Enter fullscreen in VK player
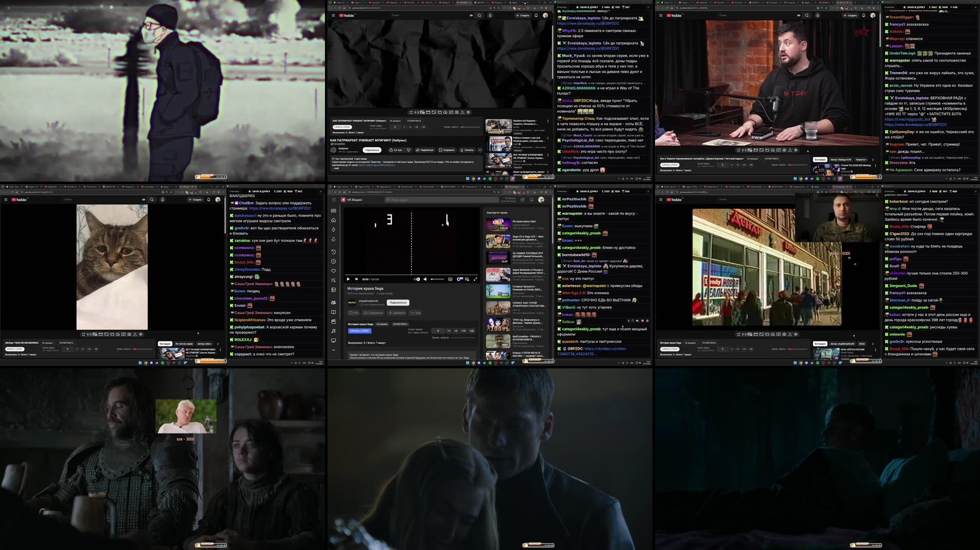Screen dimensions: 980x550 tap(475, 279)
